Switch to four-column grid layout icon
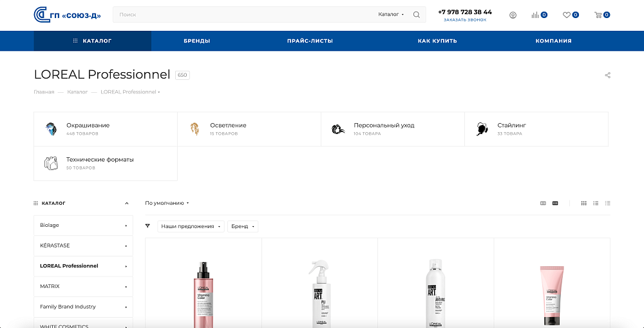 pyautogui.click(x=555, y=203)
